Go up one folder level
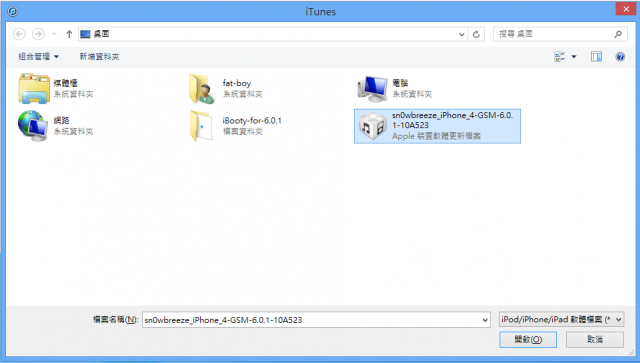Screen dimensions: 640x363 click(x=69, y=34)
